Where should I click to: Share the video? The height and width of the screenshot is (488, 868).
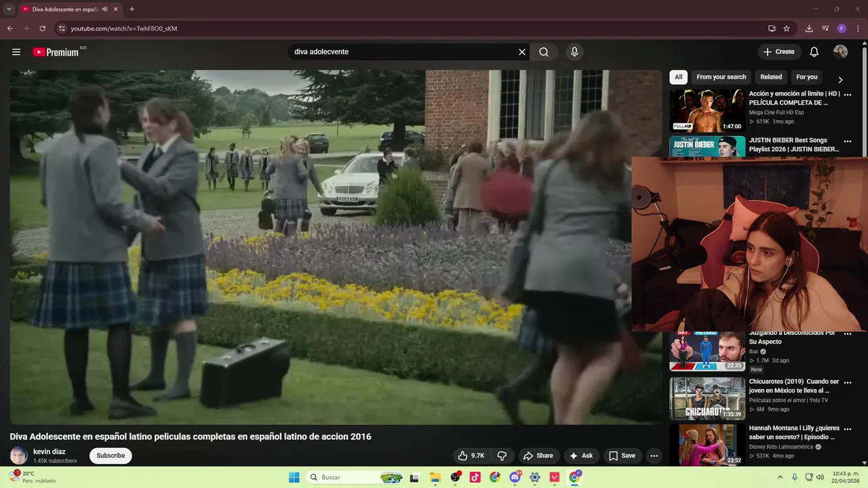pos(538,455)
